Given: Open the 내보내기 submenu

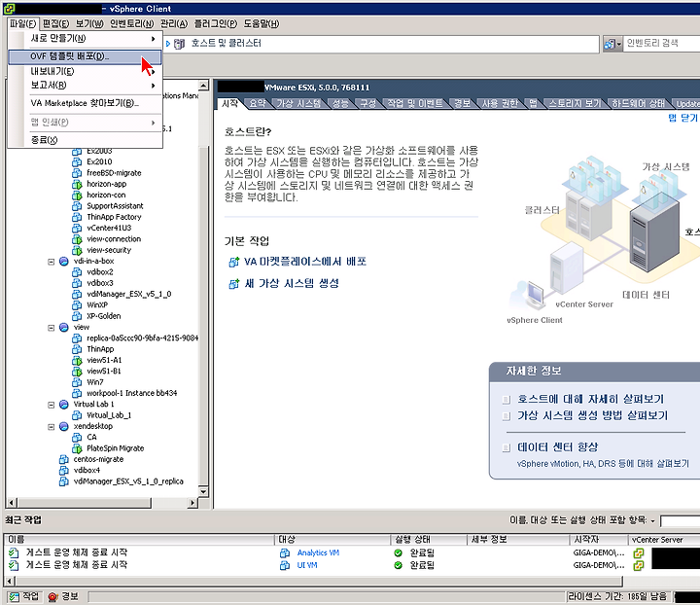Looking at the screenshot, I should click(x=85, y=71).
